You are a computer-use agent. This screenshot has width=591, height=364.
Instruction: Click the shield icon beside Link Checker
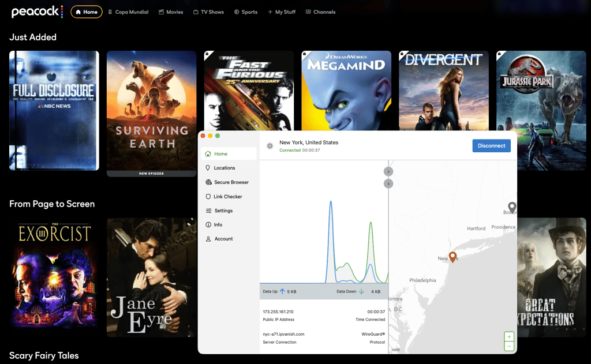coord(208,197)
